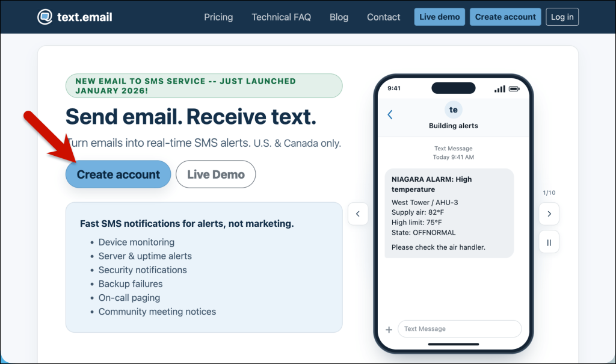Click the Log in button
The image size is (616, 364).
[x=562, y=17]
